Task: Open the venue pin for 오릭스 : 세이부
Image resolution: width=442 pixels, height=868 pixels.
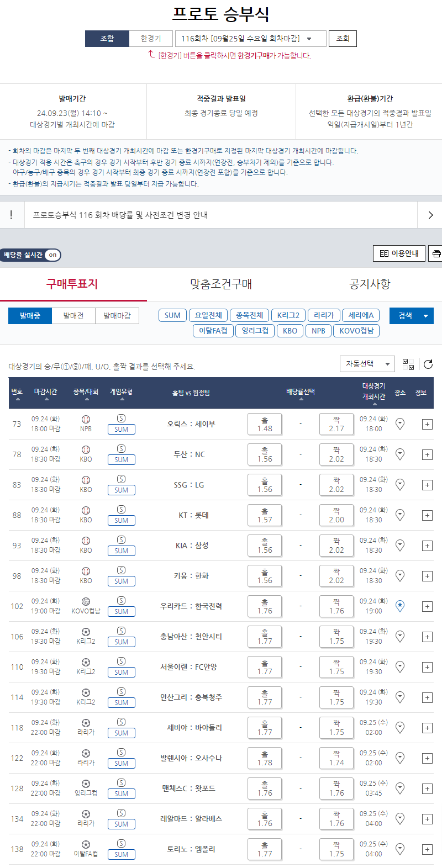Action: coord(400,424)
